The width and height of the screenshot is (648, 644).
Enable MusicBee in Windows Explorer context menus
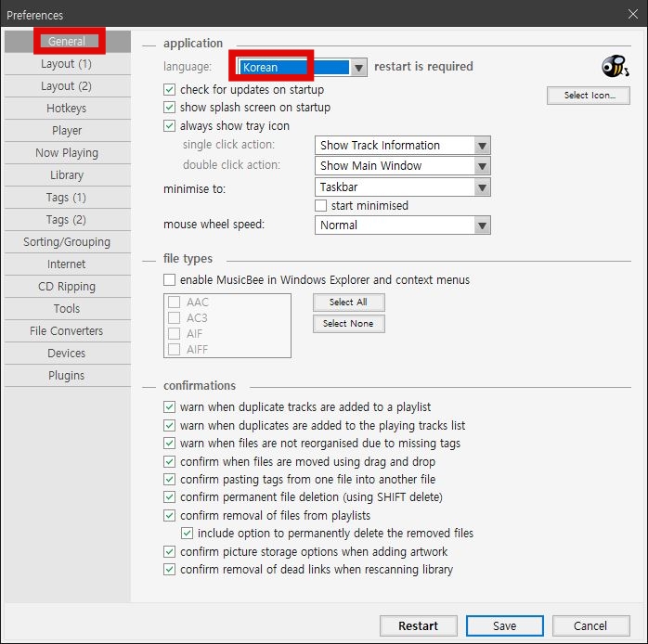(x=170, y=280)
